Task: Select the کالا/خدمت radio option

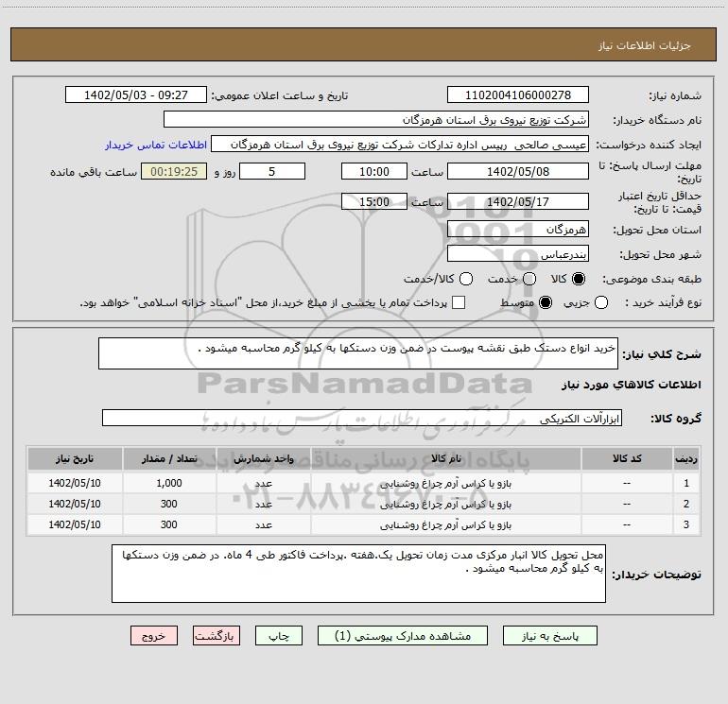Action: click(x=466, y=279)
